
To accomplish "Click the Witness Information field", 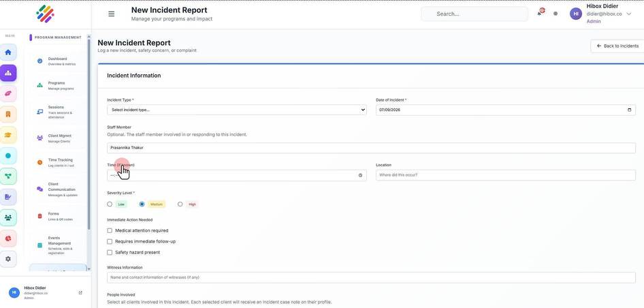I will (x=371, y=277).
